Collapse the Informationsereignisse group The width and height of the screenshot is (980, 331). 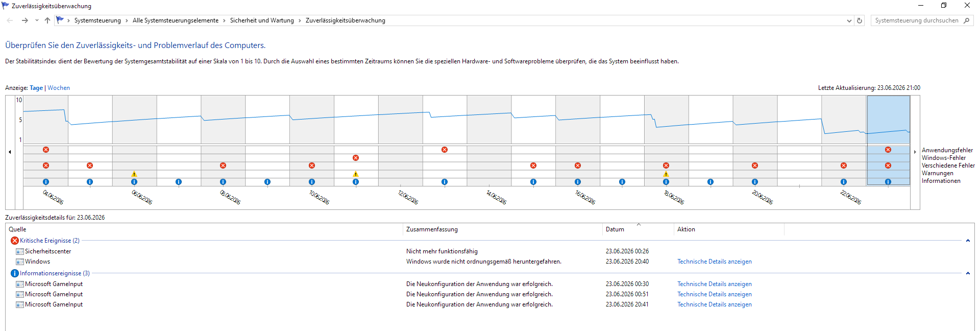968,273
